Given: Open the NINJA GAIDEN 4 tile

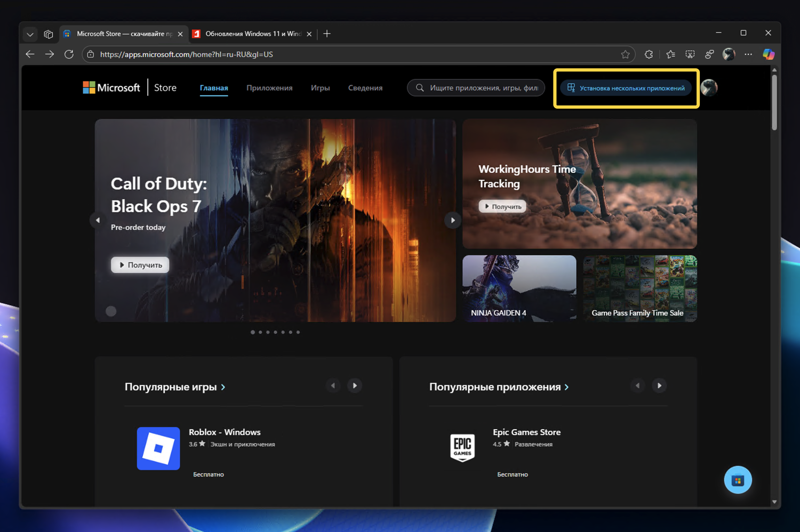Looking at the screenshot, I should 519,288.
